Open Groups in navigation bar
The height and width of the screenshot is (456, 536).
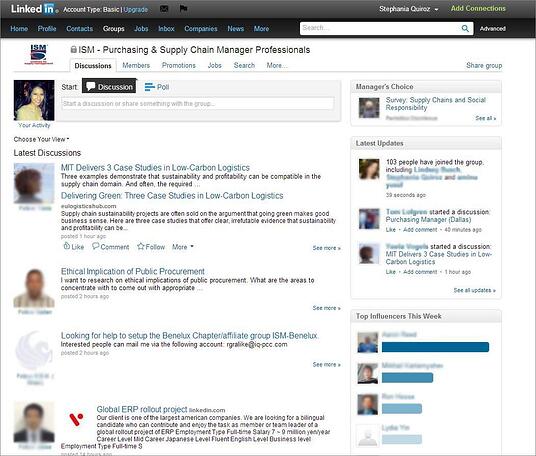pyautogui.click(x=113, y=29)
